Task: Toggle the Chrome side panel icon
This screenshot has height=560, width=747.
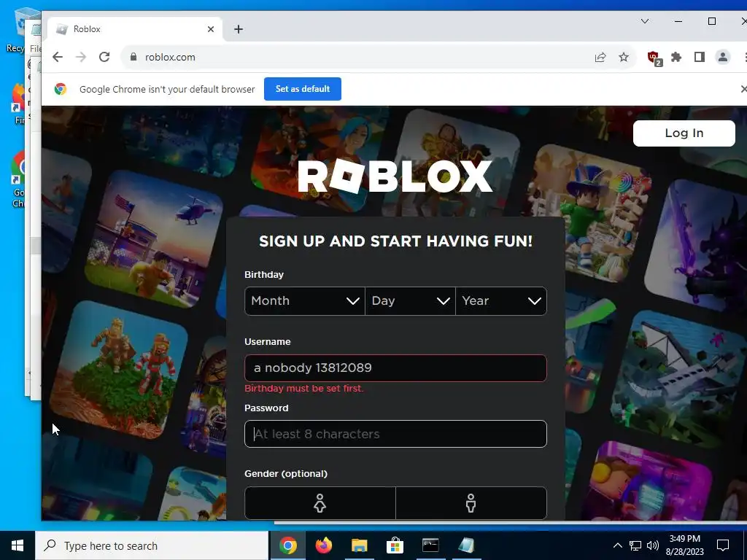Action: (700, 57)
